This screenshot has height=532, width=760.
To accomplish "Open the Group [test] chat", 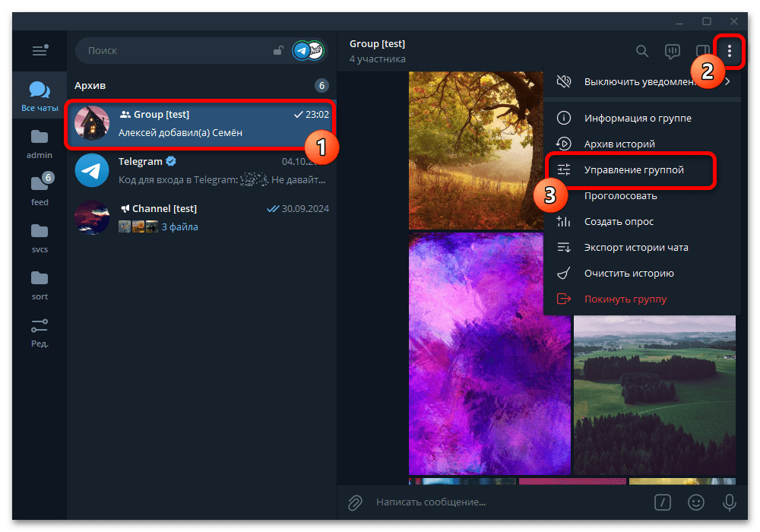I will [x=201, y=124].
